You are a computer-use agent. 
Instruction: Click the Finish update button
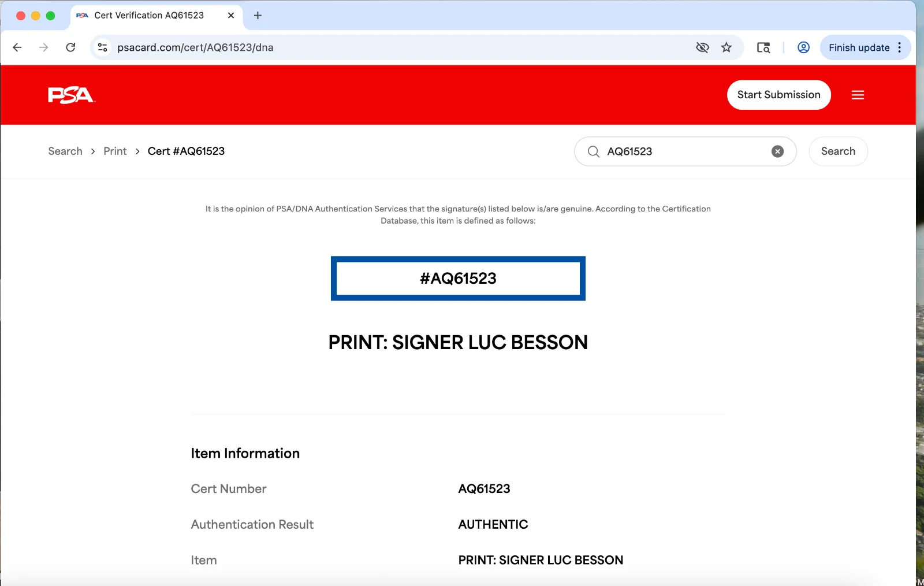point(859,47)
